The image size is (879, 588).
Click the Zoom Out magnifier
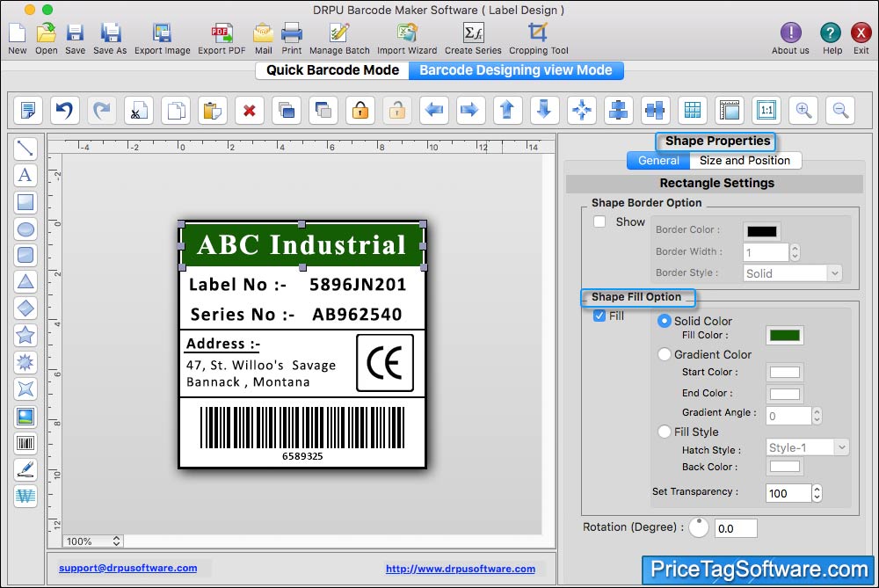840,110
